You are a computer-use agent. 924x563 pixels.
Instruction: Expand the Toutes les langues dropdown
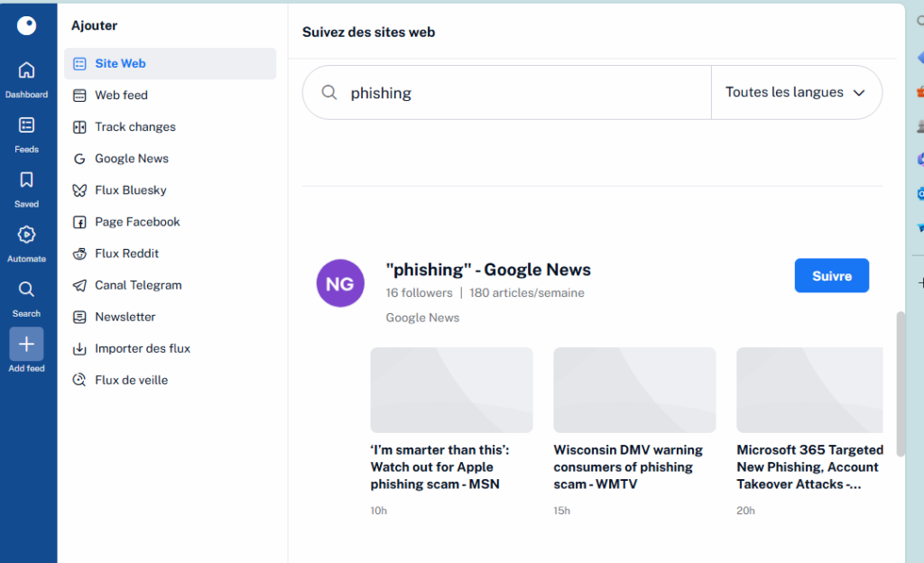pyautogui.click(x=795, y=93)
